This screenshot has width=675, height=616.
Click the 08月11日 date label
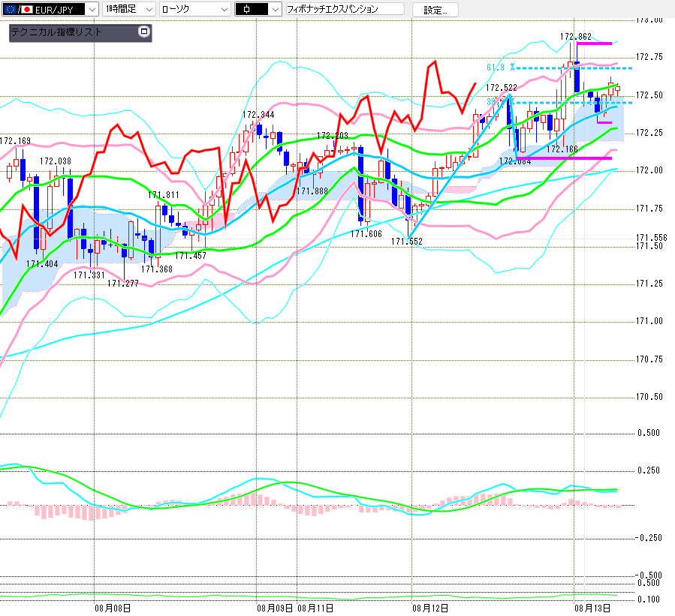point(315,608)
